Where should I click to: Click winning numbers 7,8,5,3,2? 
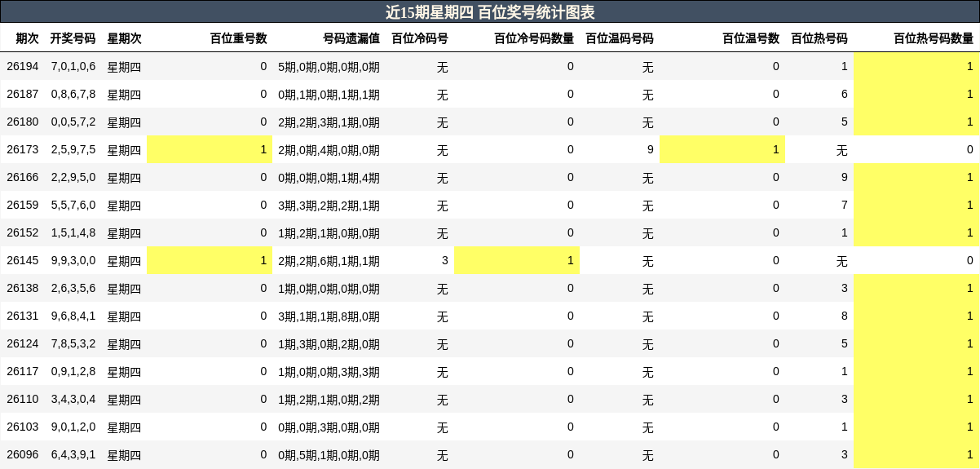(73, 343)
